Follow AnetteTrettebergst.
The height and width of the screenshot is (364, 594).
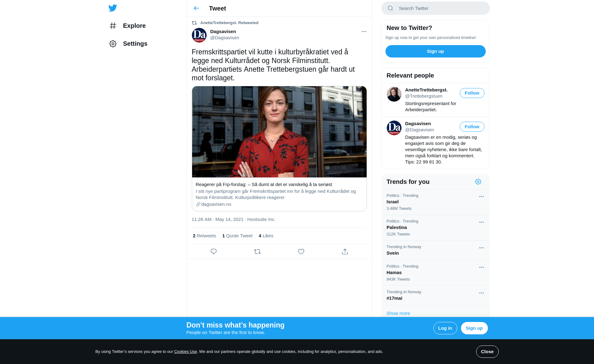[x=472, y=93]
